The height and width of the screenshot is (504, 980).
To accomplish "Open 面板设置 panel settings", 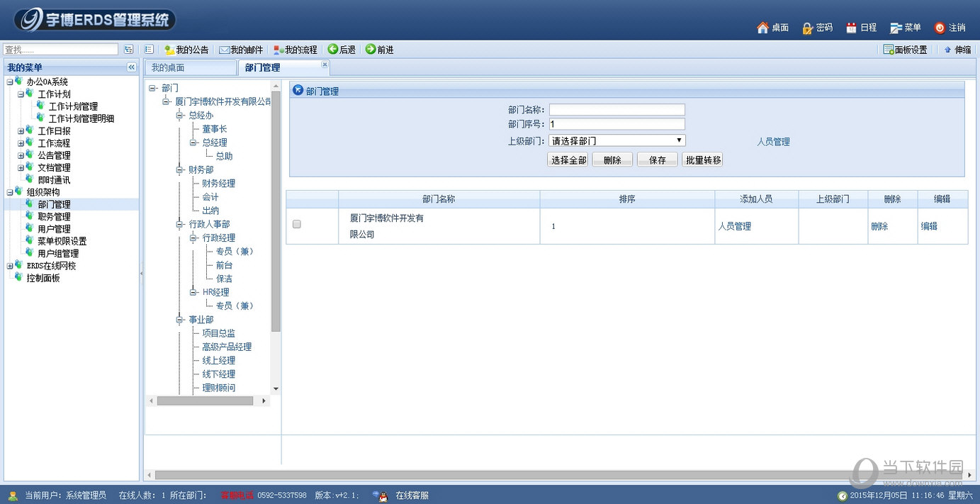I will coord(905,50).
